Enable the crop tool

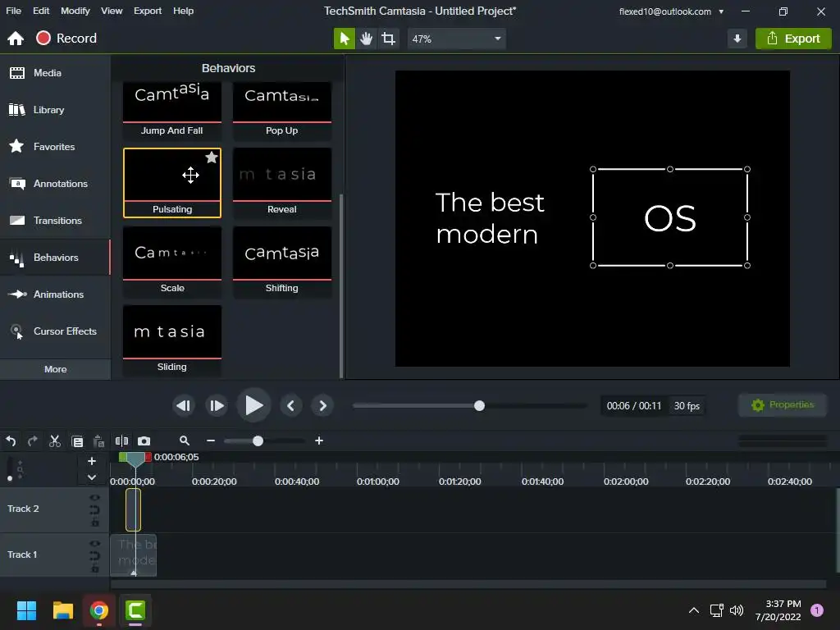[x=388, y=39]
